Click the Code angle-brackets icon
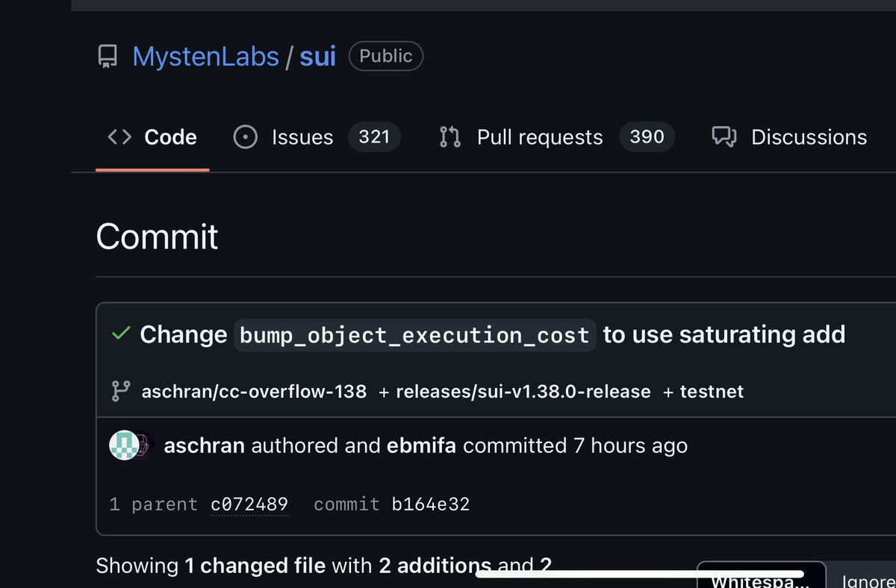This screenshot has width=896, height=588. coord(119,137)
